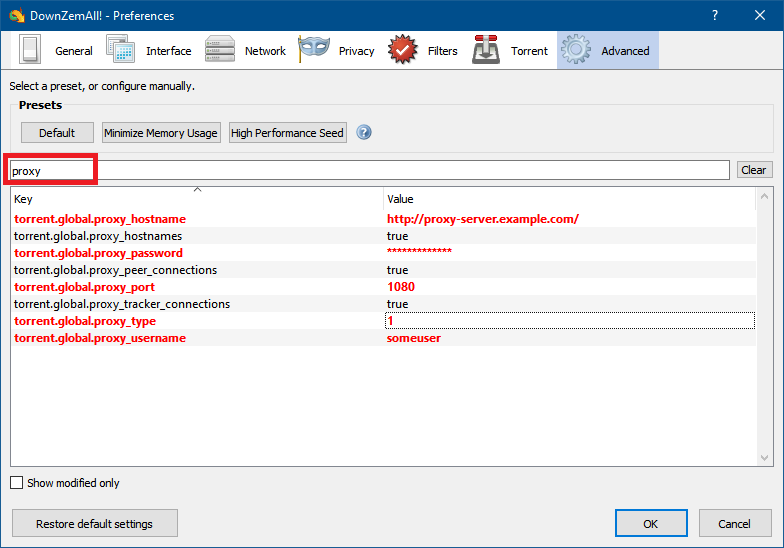Cancel the preferences dialog
The image size is (784, 548).
pyautogui.click(x=734, y=524)
